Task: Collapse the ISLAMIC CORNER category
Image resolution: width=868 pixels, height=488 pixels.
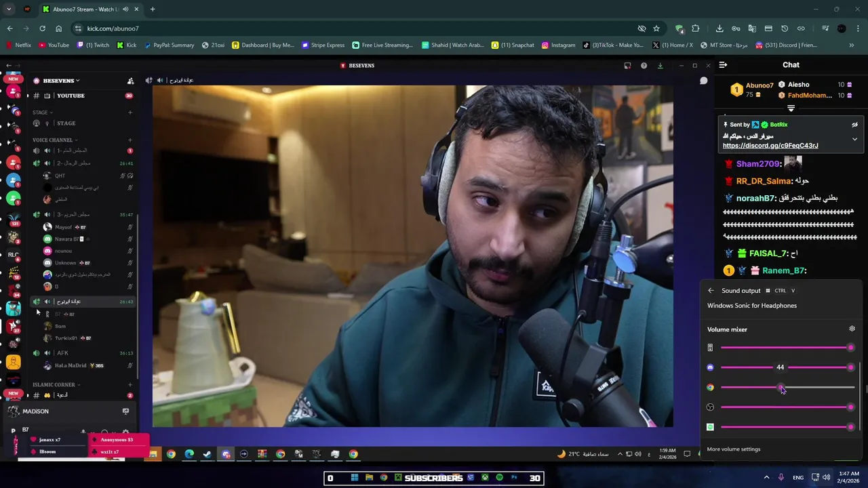Action: (56, 385)
